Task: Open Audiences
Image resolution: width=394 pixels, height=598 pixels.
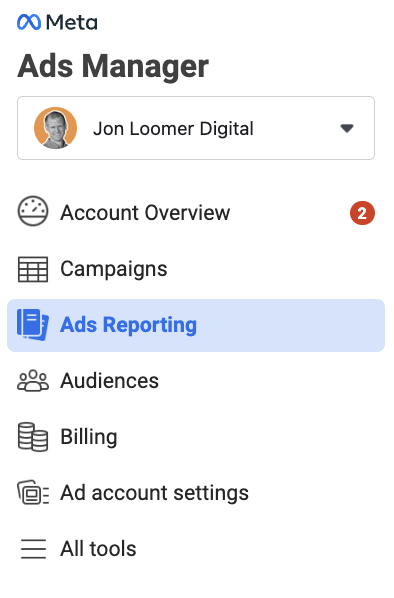Action: point(196,381)
